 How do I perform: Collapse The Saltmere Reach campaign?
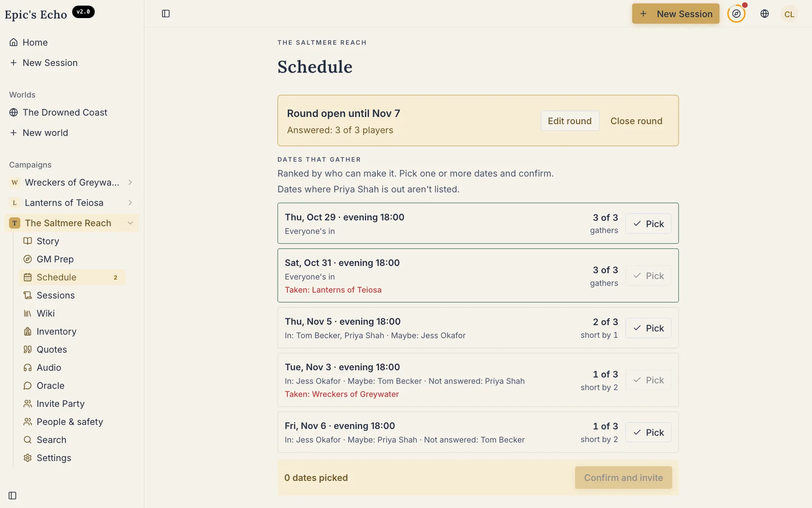(130, 223)
